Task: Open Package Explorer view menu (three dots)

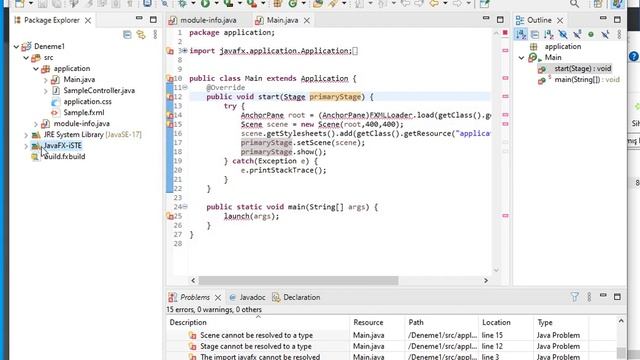Action: (155, 35)
